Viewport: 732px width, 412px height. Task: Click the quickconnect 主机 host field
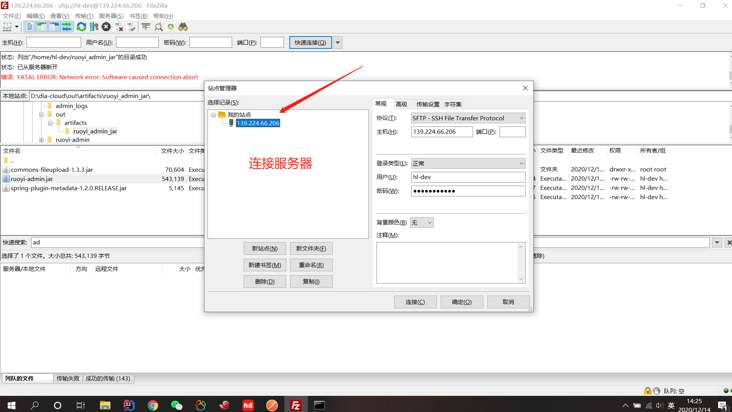pos(54,42)
